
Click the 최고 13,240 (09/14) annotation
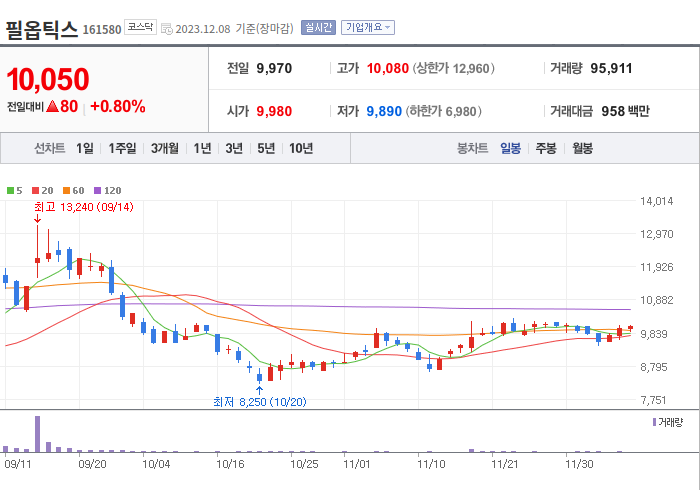84,207
